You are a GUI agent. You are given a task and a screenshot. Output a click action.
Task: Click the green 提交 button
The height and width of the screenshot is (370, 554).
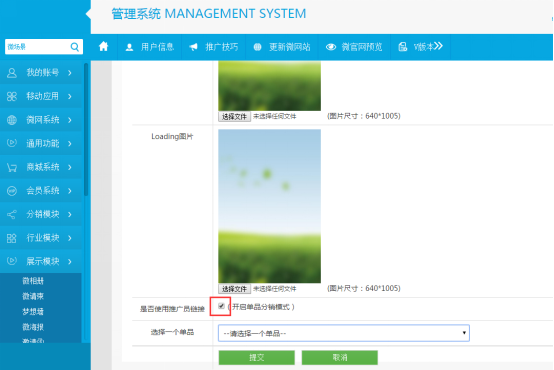[x=257, y=357]
